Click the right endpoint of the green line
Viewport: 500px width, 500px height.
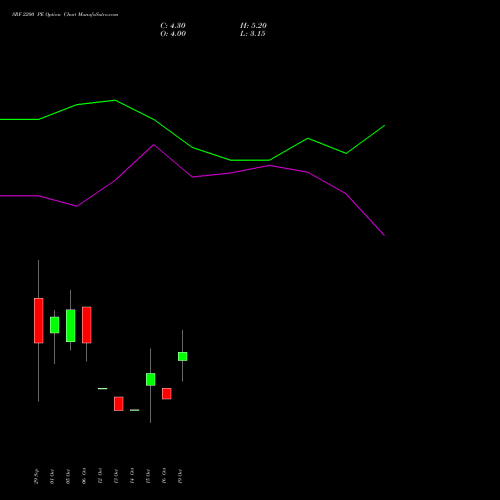[385, 126]
